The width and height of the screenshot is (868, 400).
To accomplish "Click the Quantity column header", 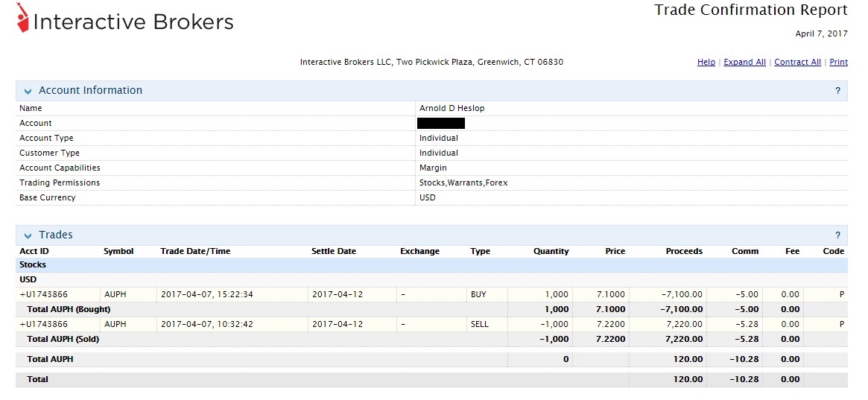I will coord(551,251).
